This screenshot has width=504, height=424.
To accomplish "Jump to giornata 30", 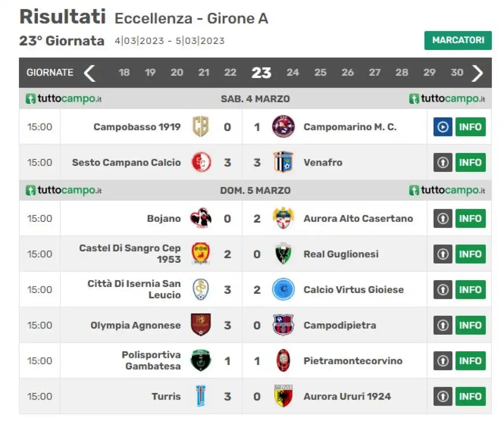I will tap(457, 72).
